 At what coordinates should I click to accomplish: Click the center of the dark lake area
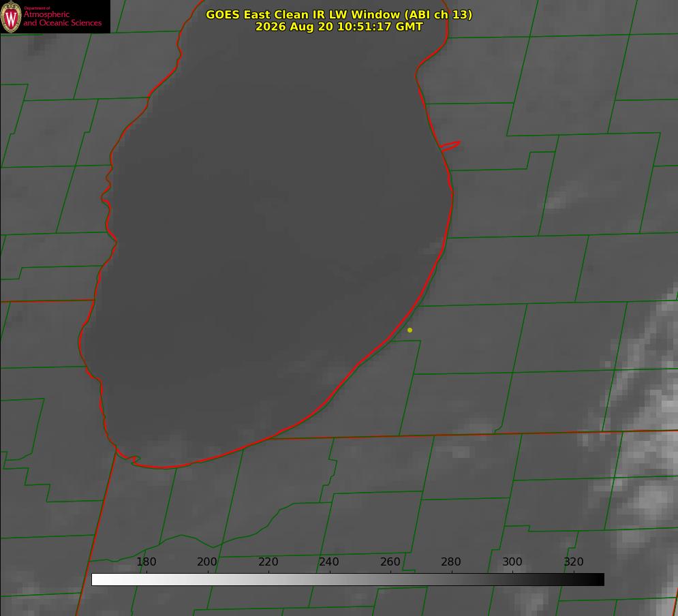point(268,234)
